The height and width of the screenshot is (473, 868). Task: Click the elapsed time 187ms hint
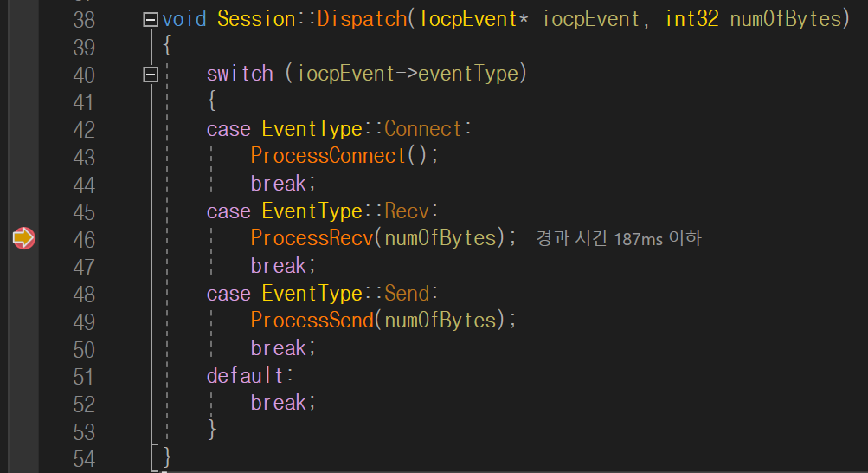coord(619,239)
